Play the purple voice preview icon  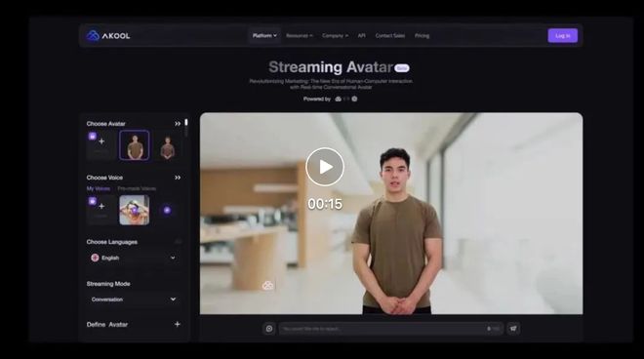coord(167,211)
